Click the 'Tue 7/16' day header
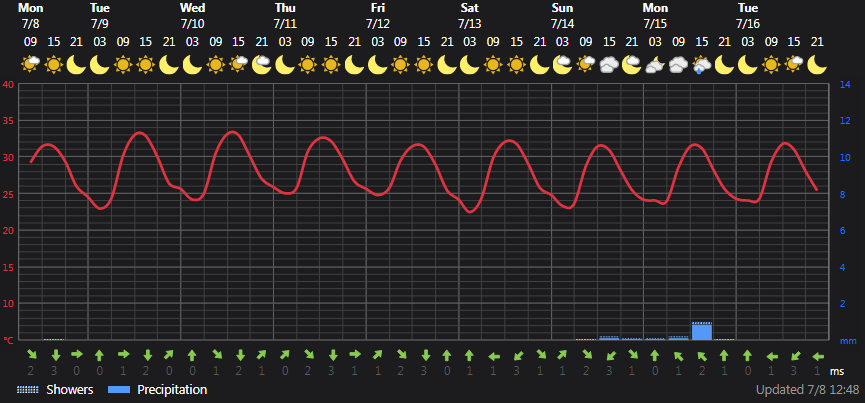Viewport: 865px width, 403px height. point(748,16)
